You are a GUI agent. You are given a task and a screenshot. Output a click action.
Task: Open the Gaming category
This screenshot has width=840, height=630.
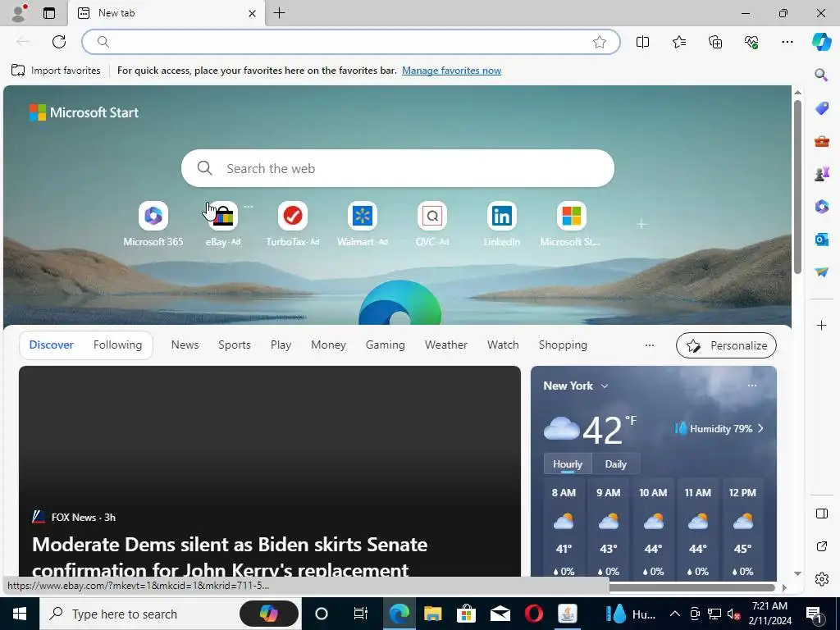pyautogui.click(x=386, y=345)
